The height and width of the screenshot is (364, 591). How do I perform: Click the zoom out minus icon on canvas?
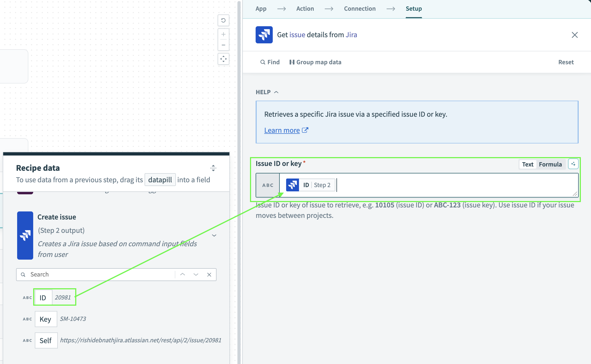coord(223,45)
